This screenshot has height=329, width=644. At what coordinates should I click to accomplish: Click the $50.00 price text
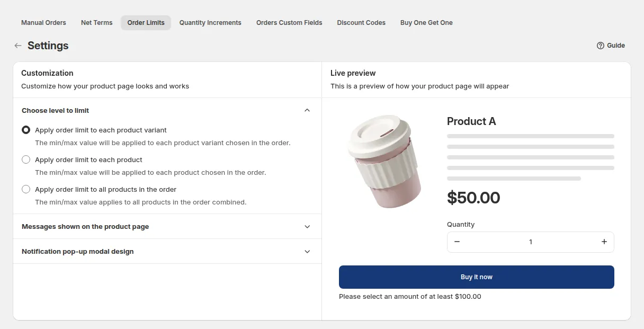[473, 198]
